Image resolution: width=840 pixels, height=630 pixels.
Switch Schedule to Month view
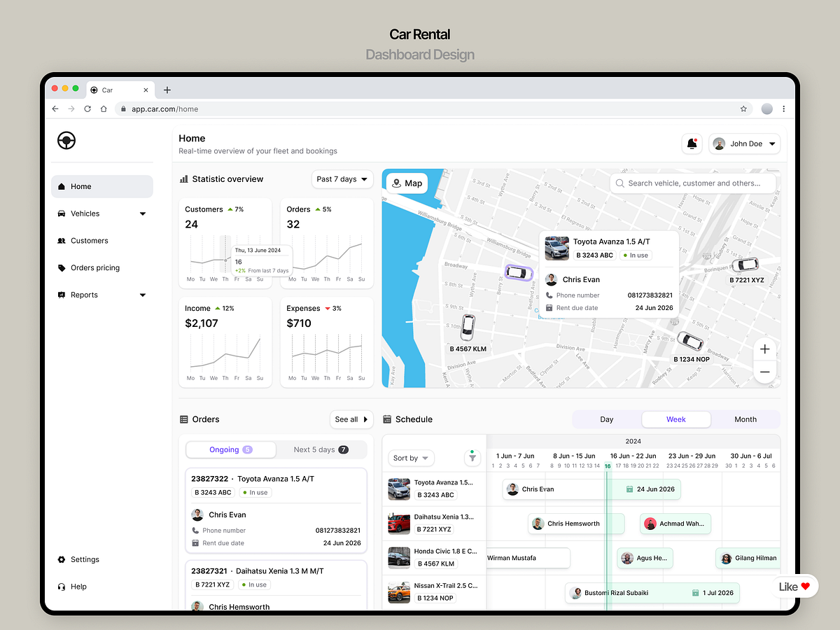[x=745, y=419]
